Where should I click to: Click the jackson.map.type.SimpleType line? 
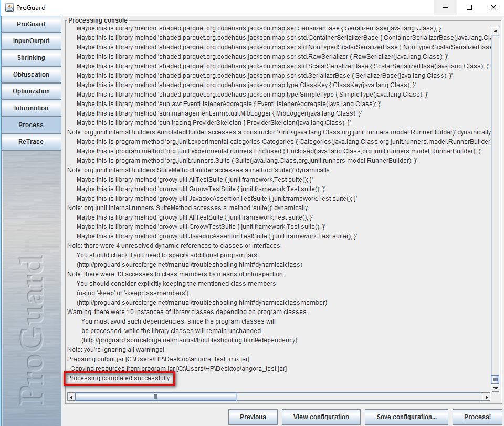pyautogui.click(x=253, y=95)
